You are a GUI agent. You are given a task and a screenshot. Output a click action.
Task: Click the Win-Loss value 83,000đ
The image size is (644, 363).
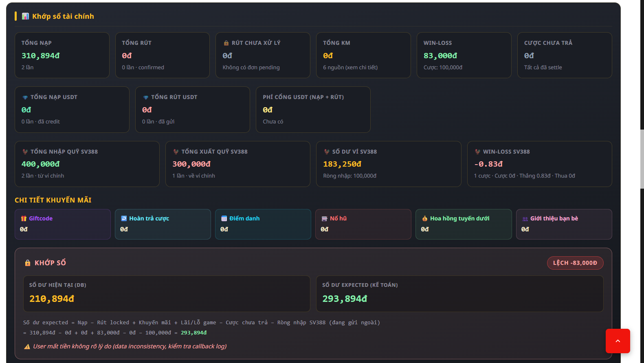(440, 56)
